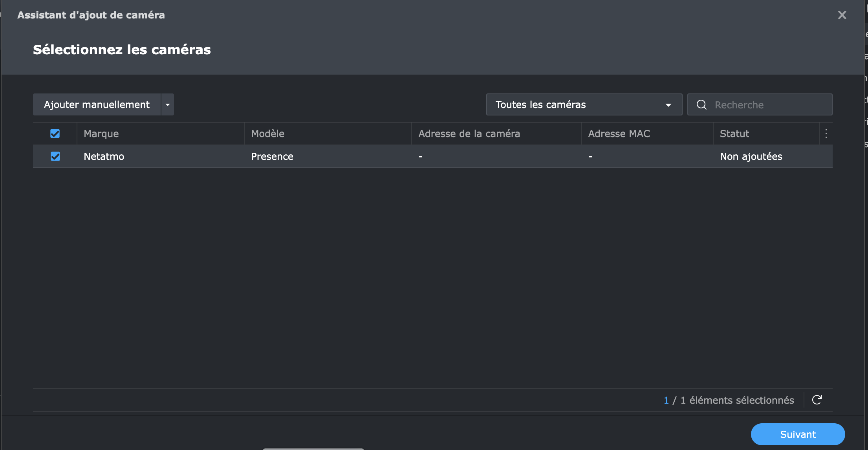This screenshot has width=868, height=450.
Task: Click the Adresse de la caméra header
Action: [x=469, y=134]
